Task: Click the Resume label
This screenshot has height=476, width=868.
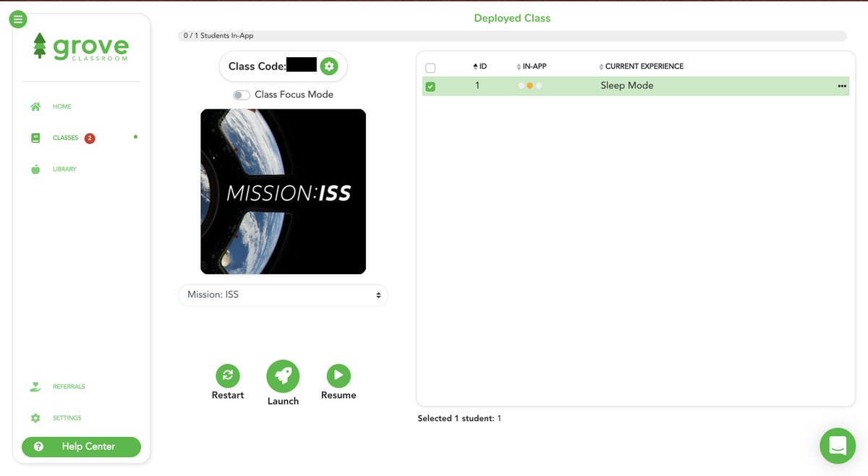Action: [x=339, y=395]
